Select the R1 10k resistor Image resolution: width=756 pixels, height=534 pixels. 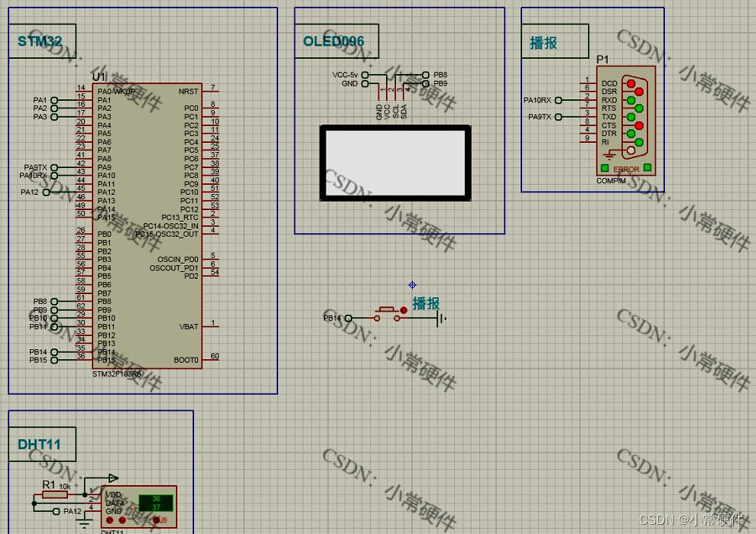55,495
